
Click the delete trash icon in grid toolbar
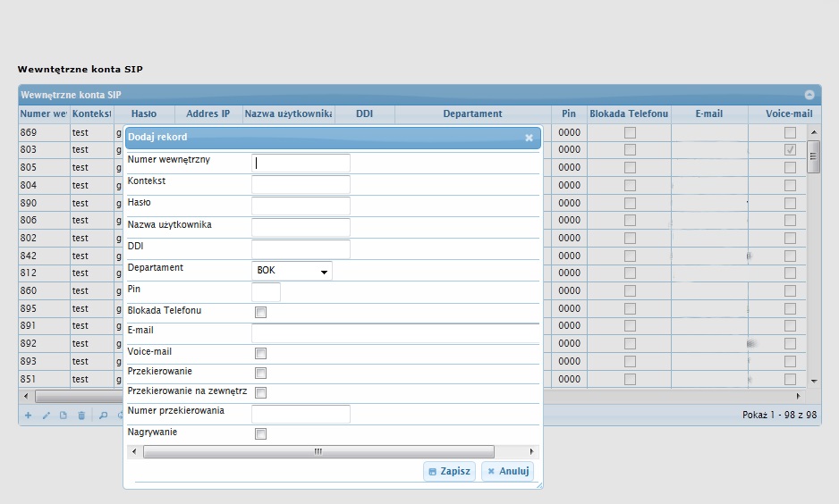[x=81, y=416]
